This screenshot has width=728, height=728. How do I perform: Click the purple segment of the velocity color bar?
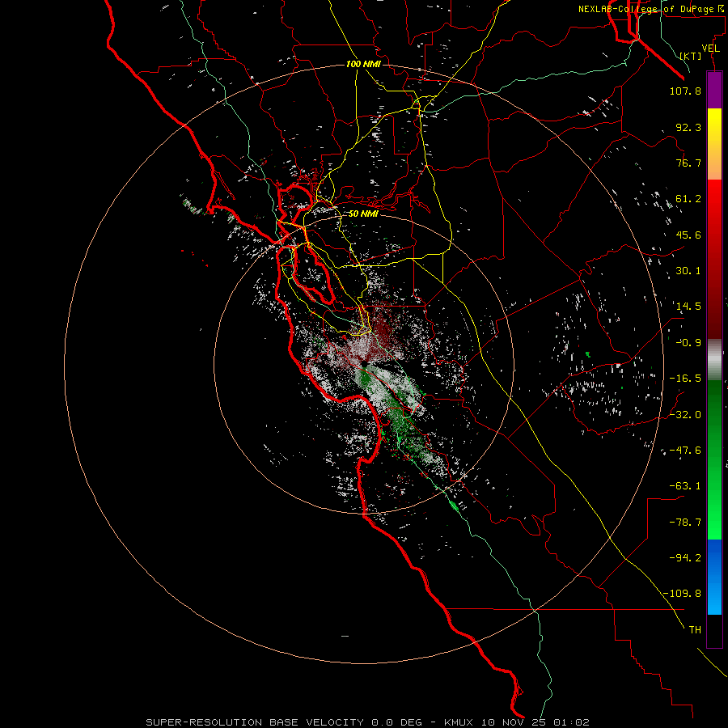(x=714, y=90)
